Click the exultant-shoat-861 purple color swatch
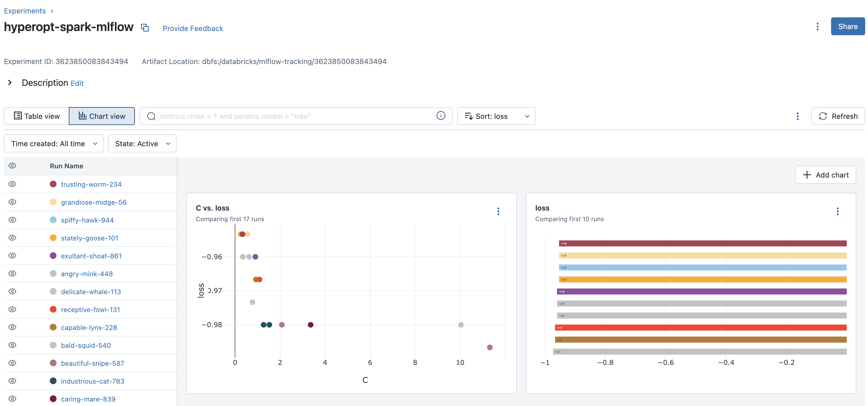Image resolution: width=868 pixels, height=406 pixels. coord(53,256)
